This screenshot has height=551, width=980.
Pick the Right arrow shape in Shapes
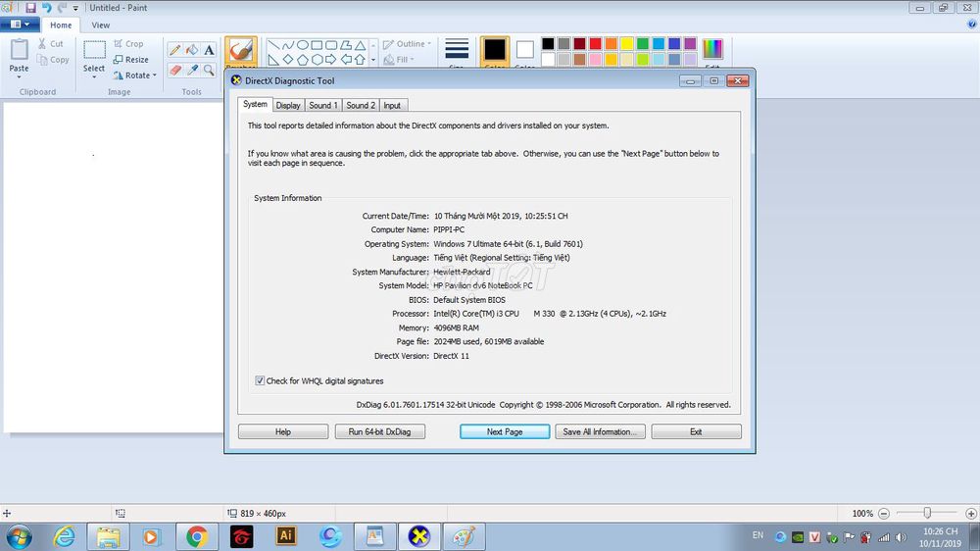click(331, 60)
